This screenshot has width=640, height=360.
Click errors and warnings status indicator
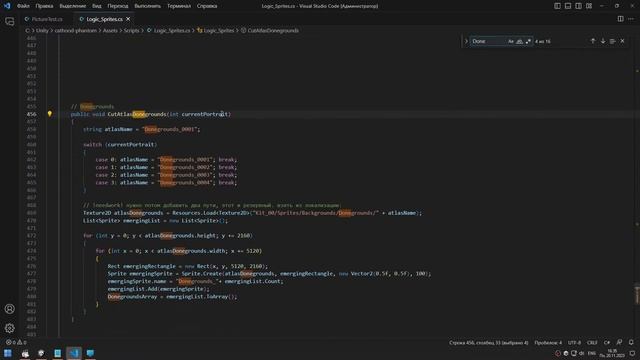[x=16, y=342]
